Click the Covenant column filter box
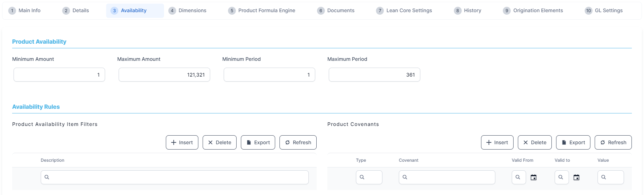The image size is (644, 195). [x=447, y=177]
